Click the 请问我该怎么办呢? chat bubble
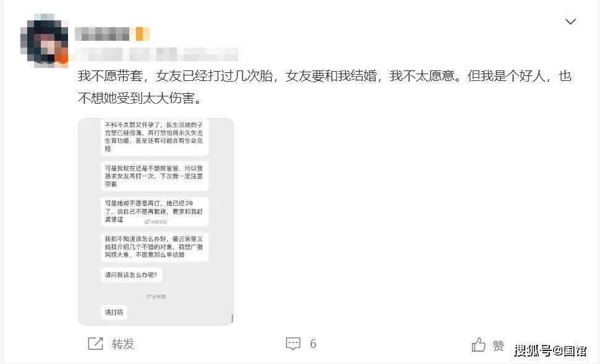Image resolution: width=600 pixels, height=364 pixels. click(131, 275)
